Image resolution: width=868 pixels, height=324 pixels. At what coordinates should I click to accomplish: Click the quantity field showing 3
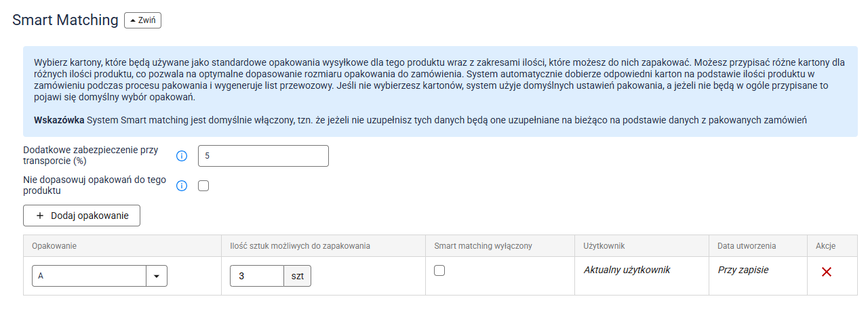click(256, 276)
